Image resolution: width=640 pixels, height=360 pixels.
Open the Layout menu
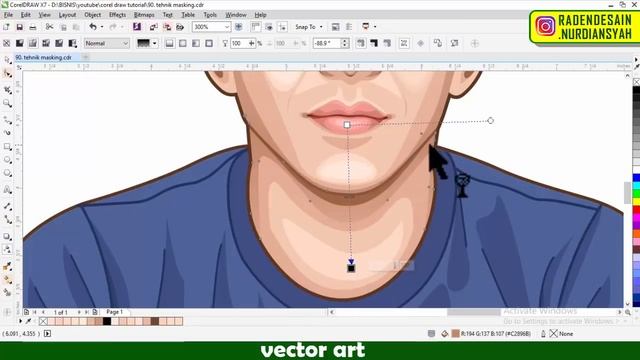(x=67, y=15)
